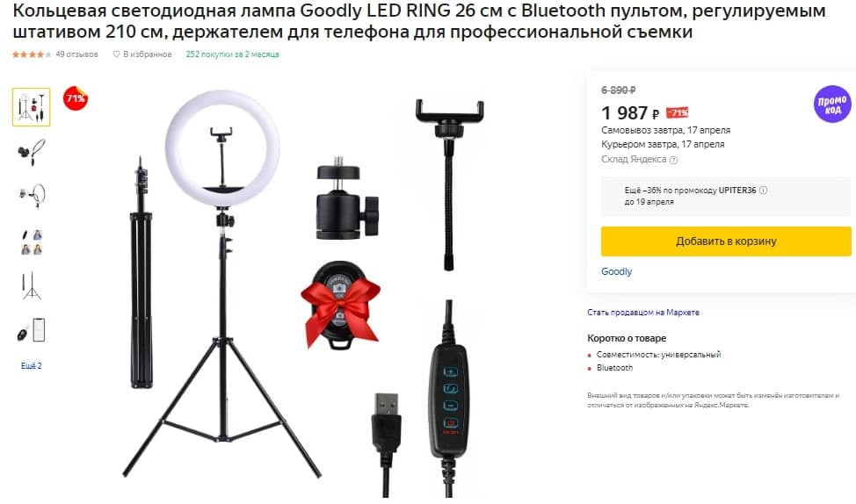Add the item to cart with Добавить в корзину

(726, 241)
